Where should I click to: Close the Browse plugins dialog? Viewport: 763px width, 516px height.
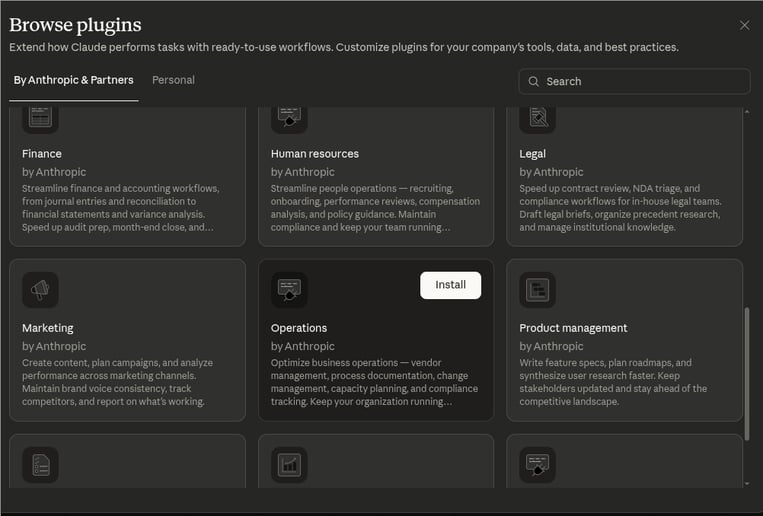744,25
